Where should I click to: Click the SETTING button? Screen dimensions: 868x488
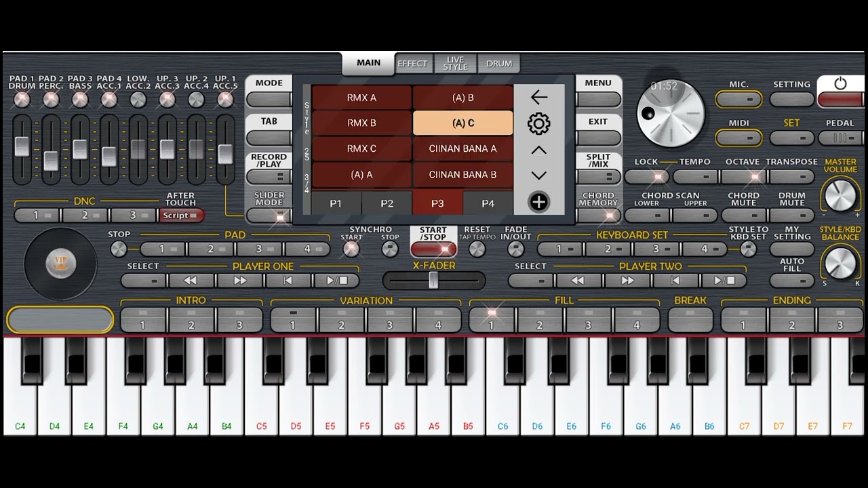792,100
